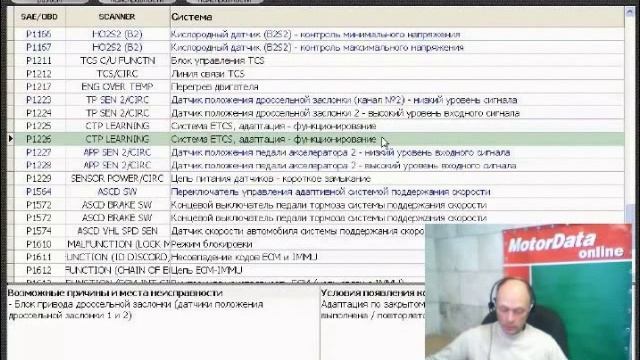Click the TP SEN 2/CIRC cell in row P1223
The image size is (640, 360).
click(x=118, y=100)
